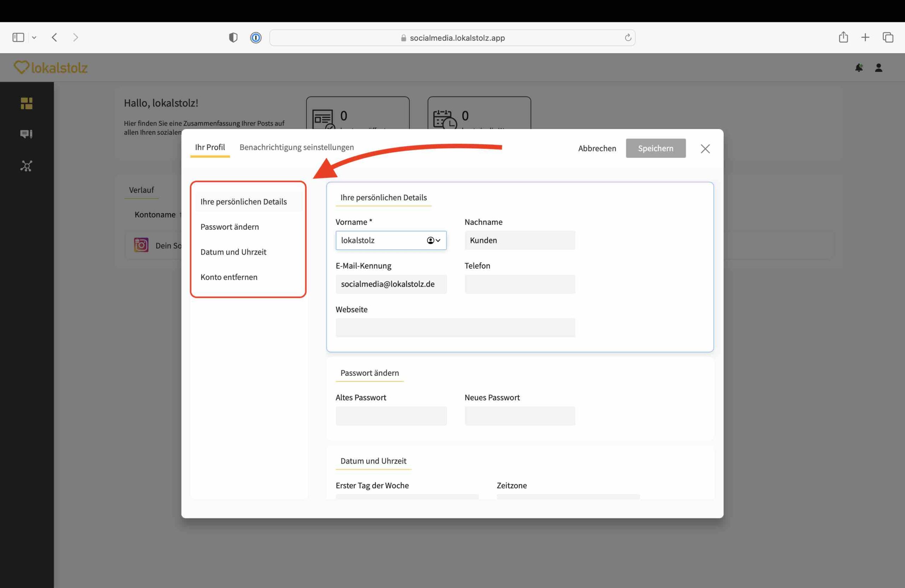Open the dashboard grid icon in sidebar
Image resolution: width=905 pixels, height=588 pixels.
[26, 103]
